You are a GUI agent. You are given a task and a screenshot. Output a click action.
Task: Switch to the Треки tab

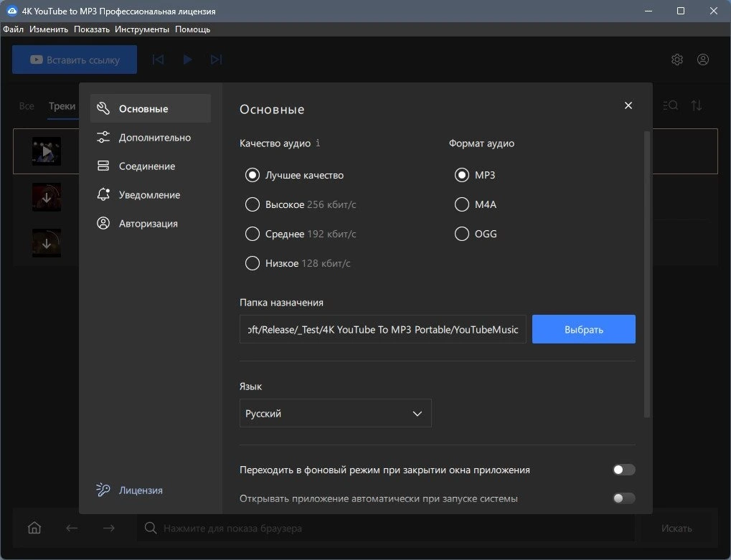(x=62, y=106)
